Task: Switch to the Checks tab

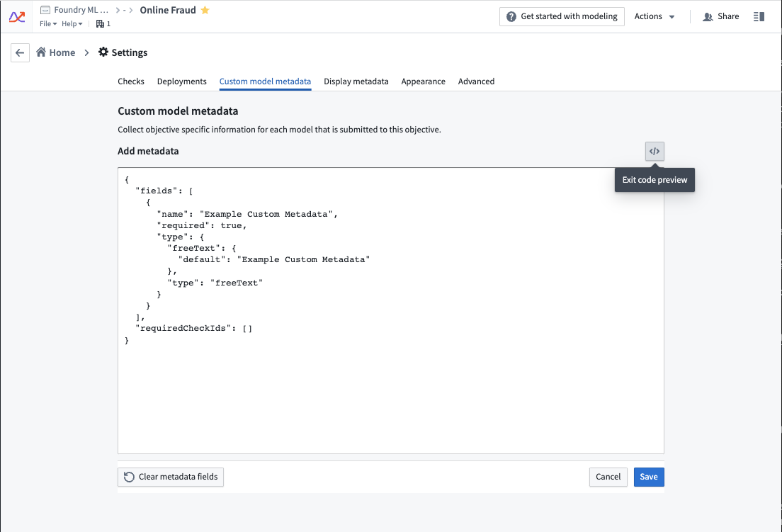Action: tap(131, 81)
